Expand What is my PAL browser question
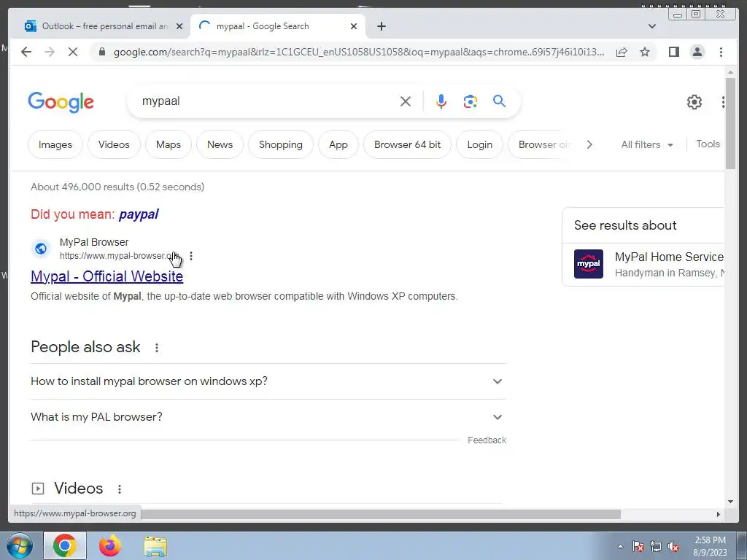Screen dimensions: 747x560 click(x=268, y=417)
